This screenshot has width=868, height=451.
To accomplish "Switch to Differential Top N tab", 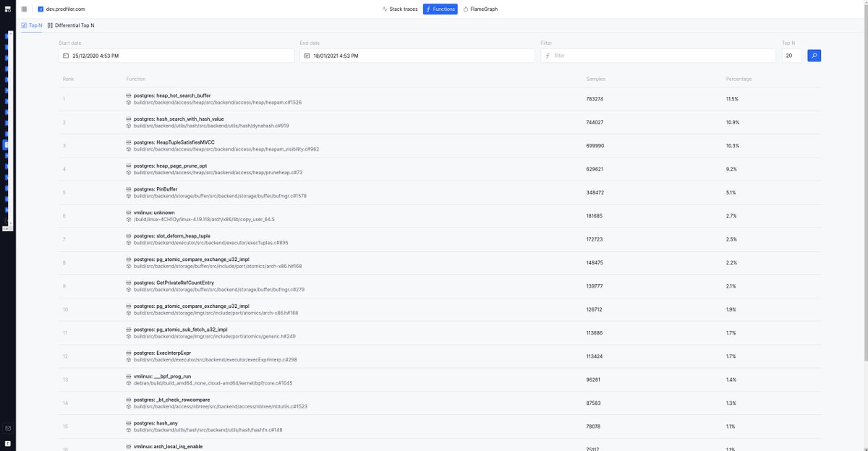I will pos(71,25).
